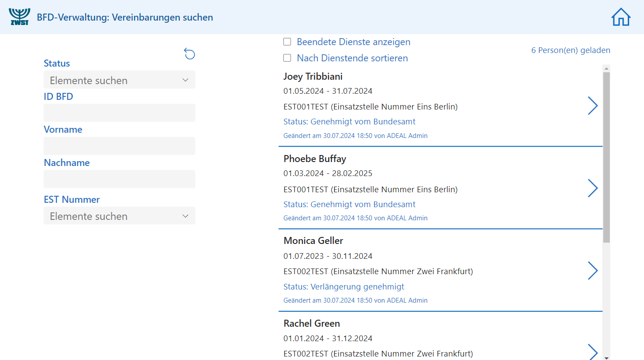Go to the home page icon

[x=621, y=17]
